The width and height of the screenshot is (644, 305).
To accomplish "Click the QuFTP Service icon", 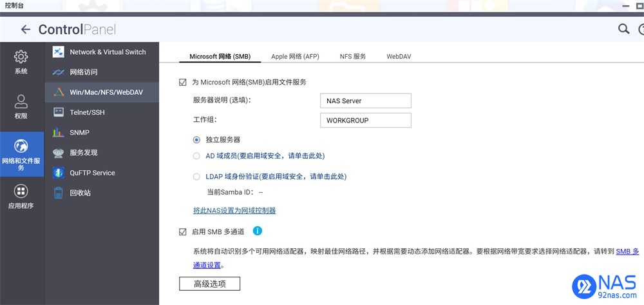I will (x=59, y=173).
